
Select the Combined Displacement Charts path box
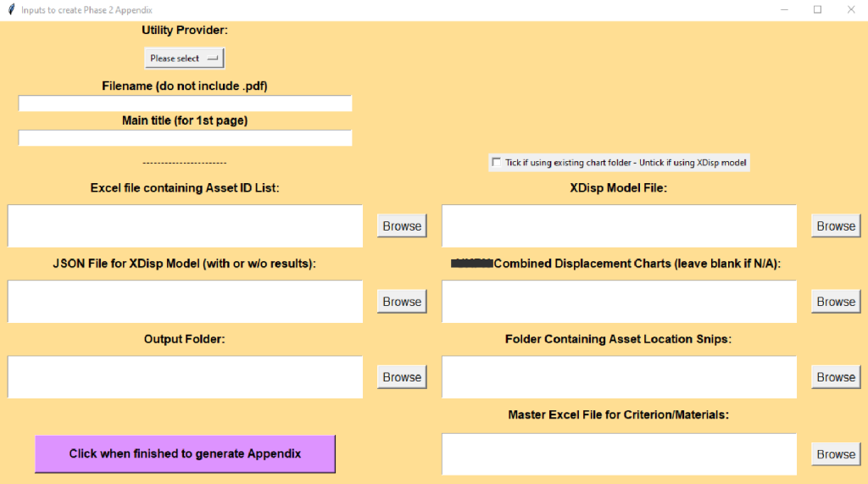[x=619, y=302]
